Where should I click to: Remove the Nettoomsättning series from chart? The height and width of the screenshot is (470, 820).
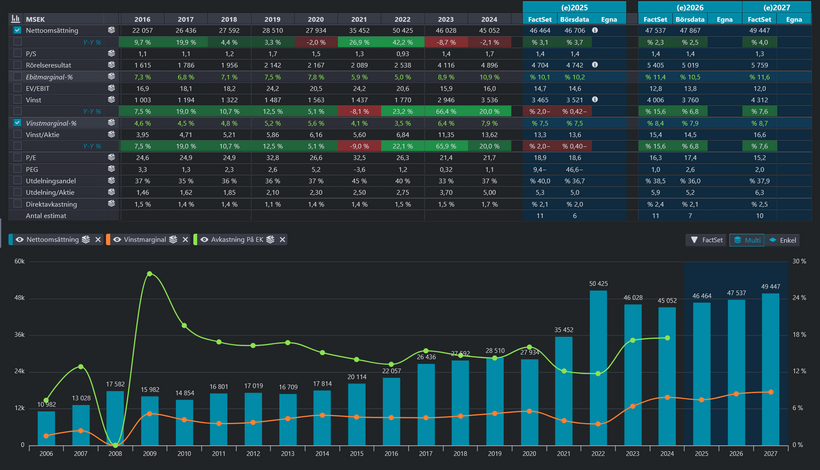[x=98, y=240]
